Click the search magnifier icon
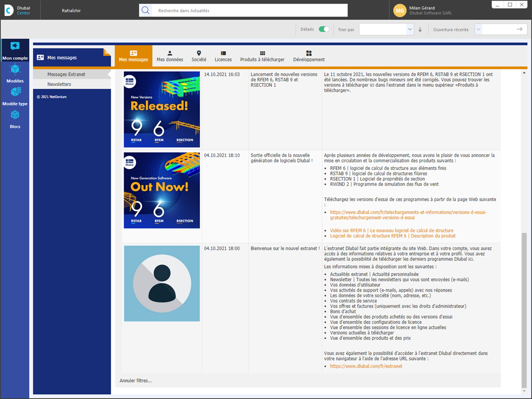 pyautogui.click(x=145, y=10)
